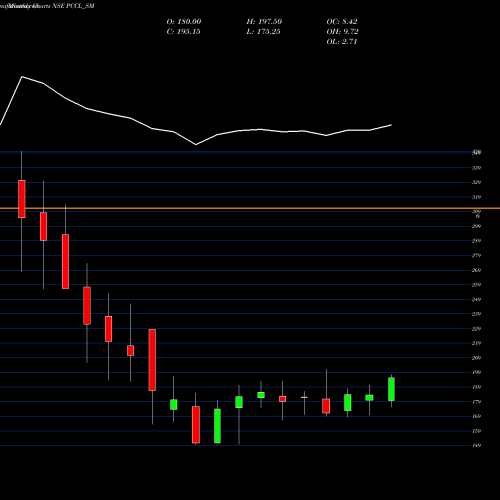Click the 239 price axis label
This screenshot has width=500, height=500.
(x=476, y=314)
